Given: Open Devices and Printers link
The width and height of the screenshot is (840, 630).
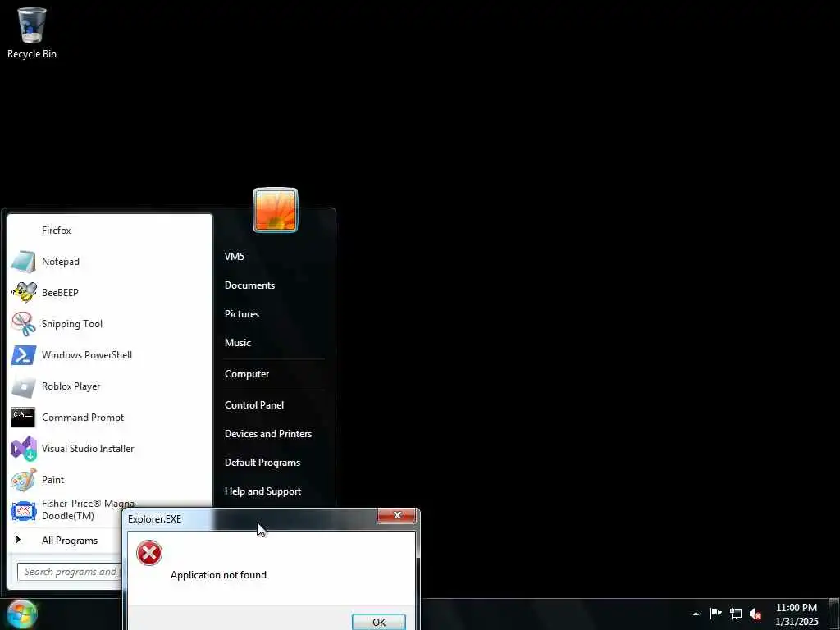Looking at the screenshot, I should click(x=268, y=434).
